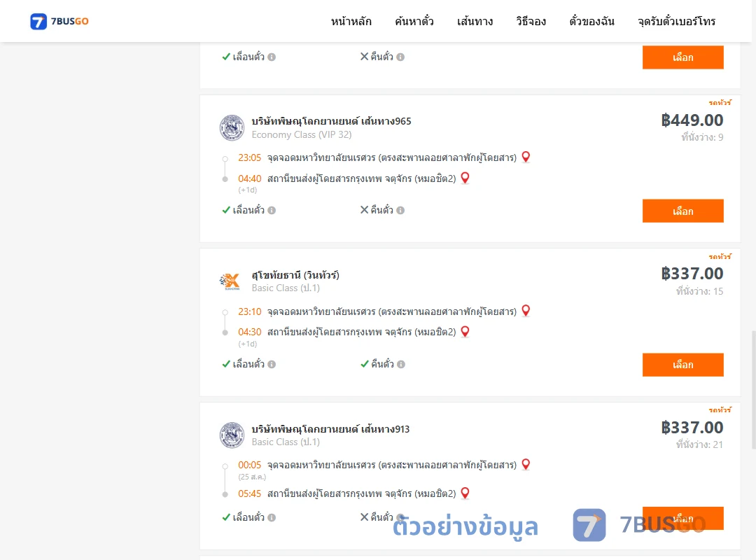
Task: Select the สุโขทัยธานี (วินทัวร์) trip
Action: coord(682,365)
